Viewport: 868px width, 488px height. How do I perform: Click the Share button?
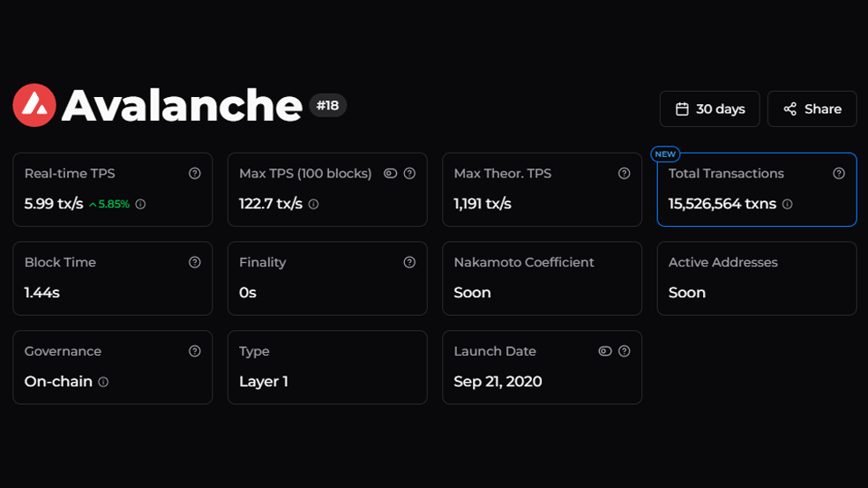click(x=812, y=109)
